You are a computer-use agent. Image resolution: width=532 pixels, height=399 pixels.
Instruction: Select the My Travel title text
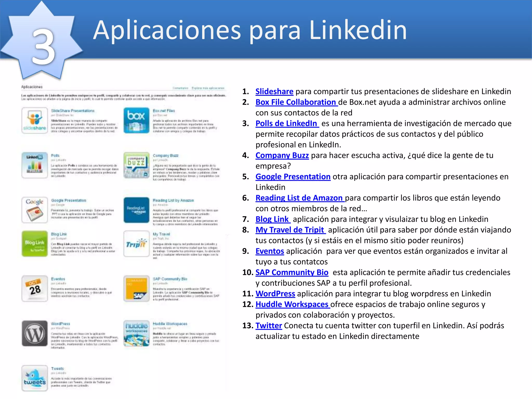(x=161, y=234)
